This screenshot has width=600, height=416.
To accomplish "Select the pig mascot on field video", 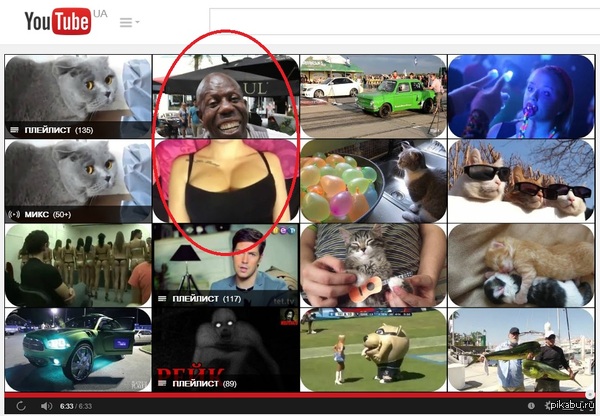I will click(373, 350).
